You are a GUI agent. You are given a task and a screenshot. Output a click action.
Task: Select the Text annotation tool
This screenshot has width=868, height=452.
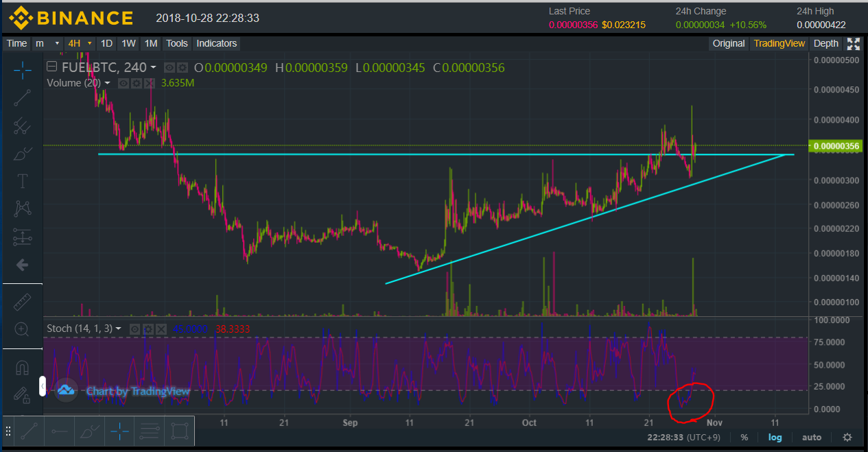click(x=22, y=181)
